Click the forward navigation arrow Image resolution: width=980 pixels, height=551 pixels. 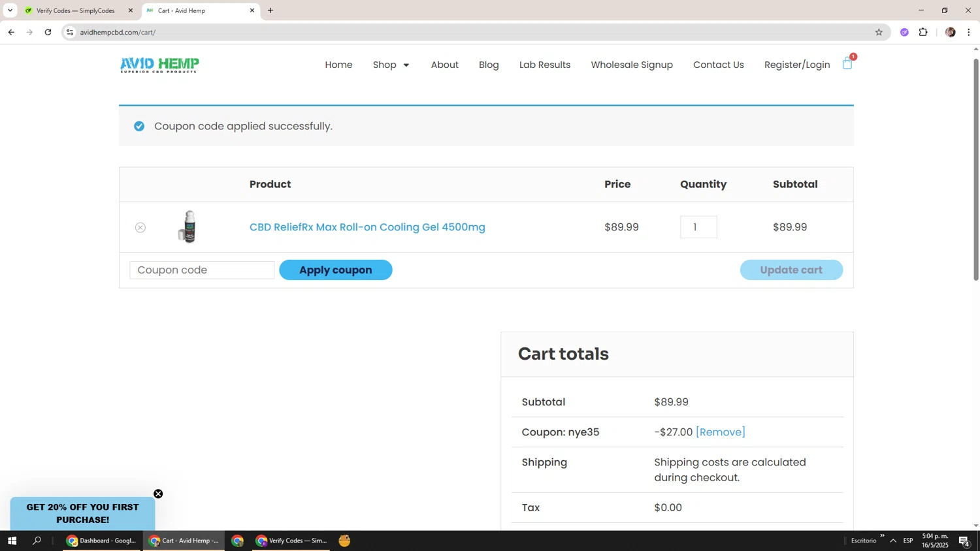(x=29, y=32)
